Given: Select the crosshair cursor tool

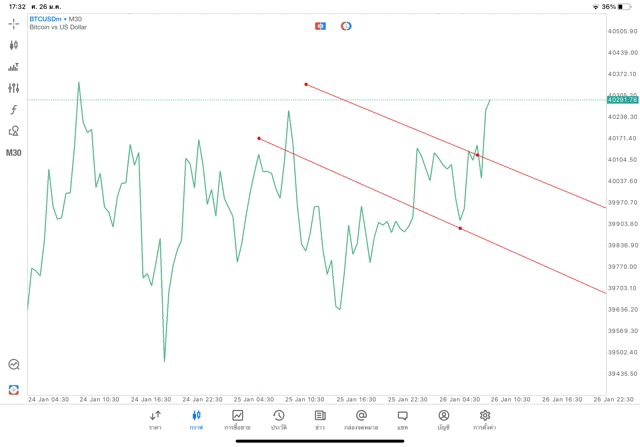Looking at the screenshot, I should coord(14,23).
